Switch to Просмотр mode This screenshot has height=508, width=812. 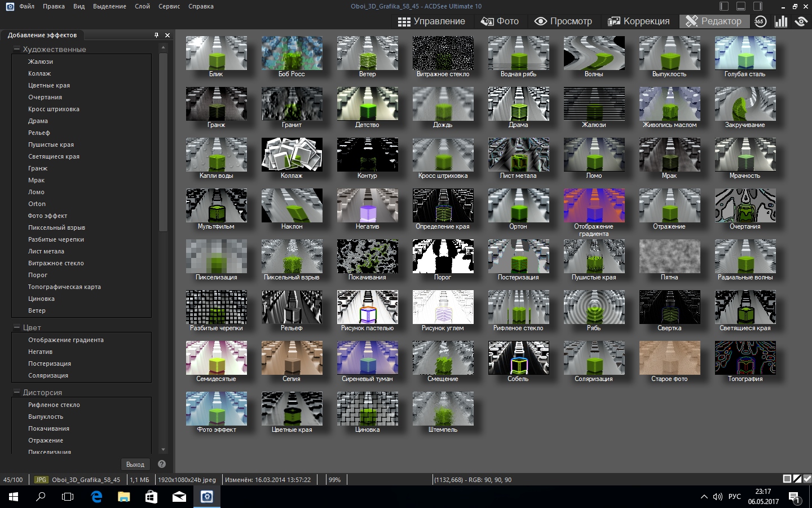(x=563, y=21)
